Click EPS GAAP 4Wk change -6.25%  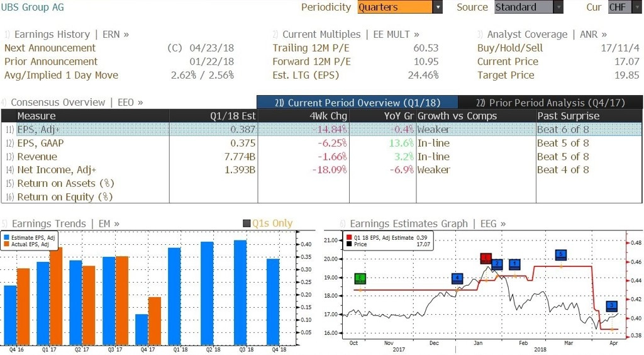point(332,143)
